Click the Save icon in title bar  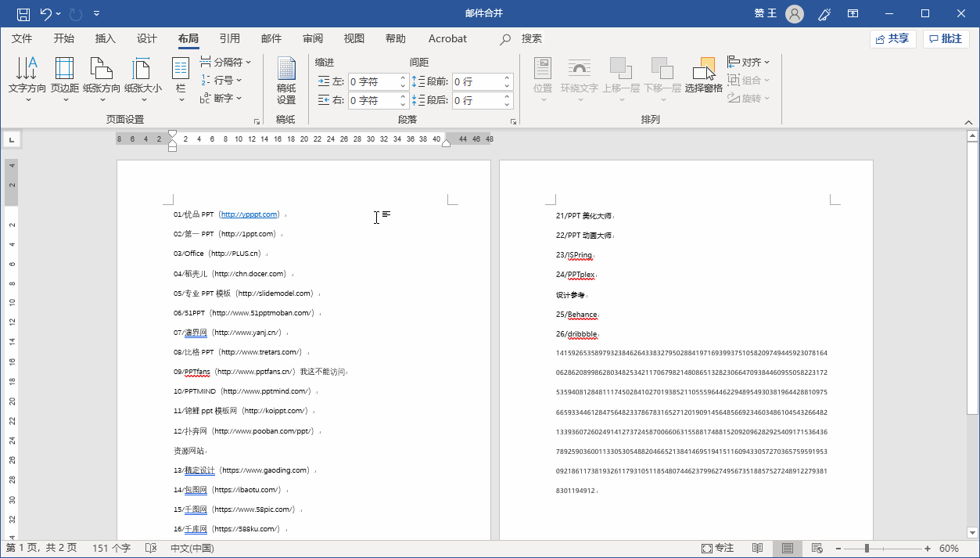[x=23, y=13]
